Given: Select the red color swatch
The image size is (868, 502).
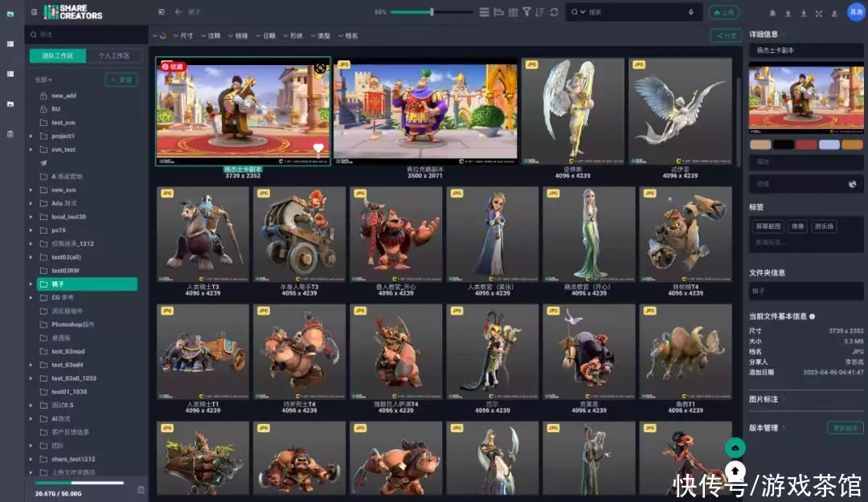Looking at the screenshot, I should coord(807,145).
